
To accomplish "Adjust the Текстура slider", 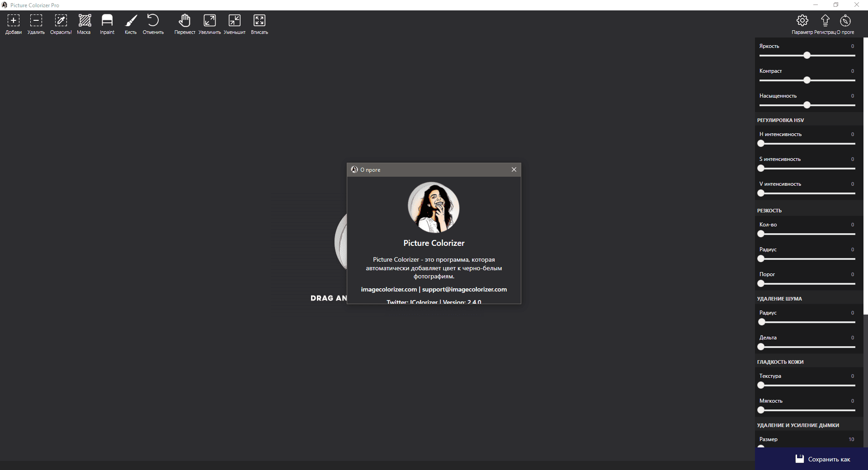I will (x=761, y=385).
